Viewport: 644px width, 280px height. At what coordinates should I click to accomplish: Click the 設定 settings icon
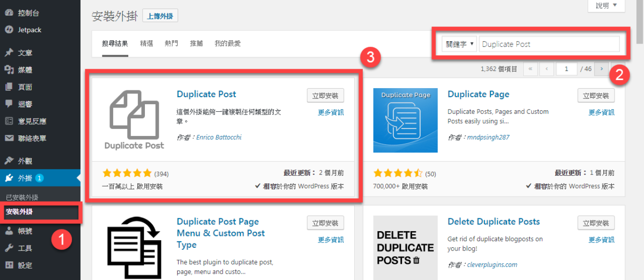pos(9,265)
